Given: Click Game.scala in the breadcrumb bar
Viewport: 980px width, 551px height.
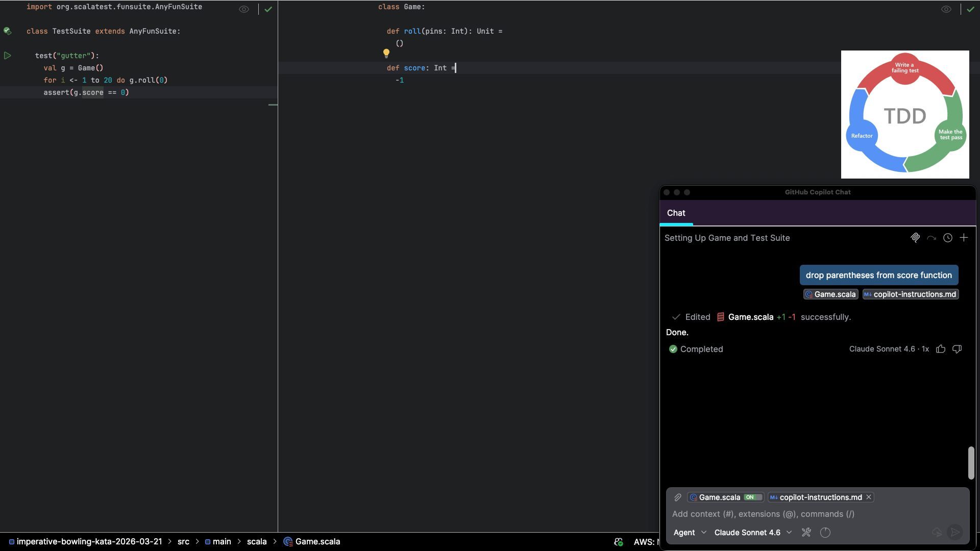Looking at the screenshot, I should 317,542.
